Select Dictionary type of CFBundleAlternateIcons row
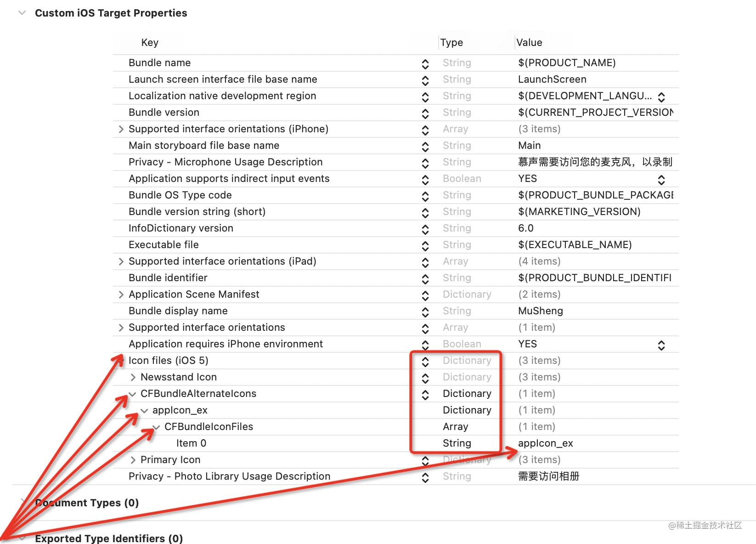The height and width of the screenshot is (544, 756). point(467,394)
